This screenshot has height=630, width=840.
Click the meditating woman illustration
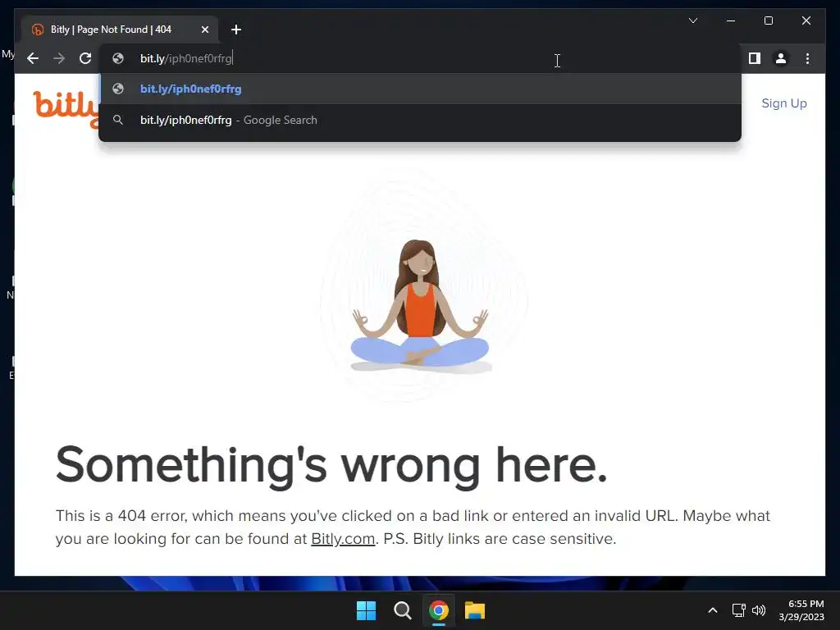pyautogui.click(x=421, y=305)
